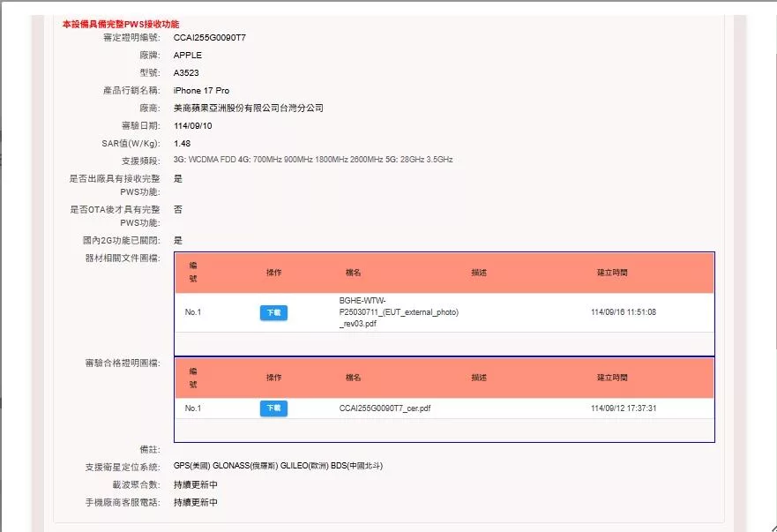
Task: Click the BGHE-WTW-P25030711 EUT external photo file name
Action: [x=398, y=312]
